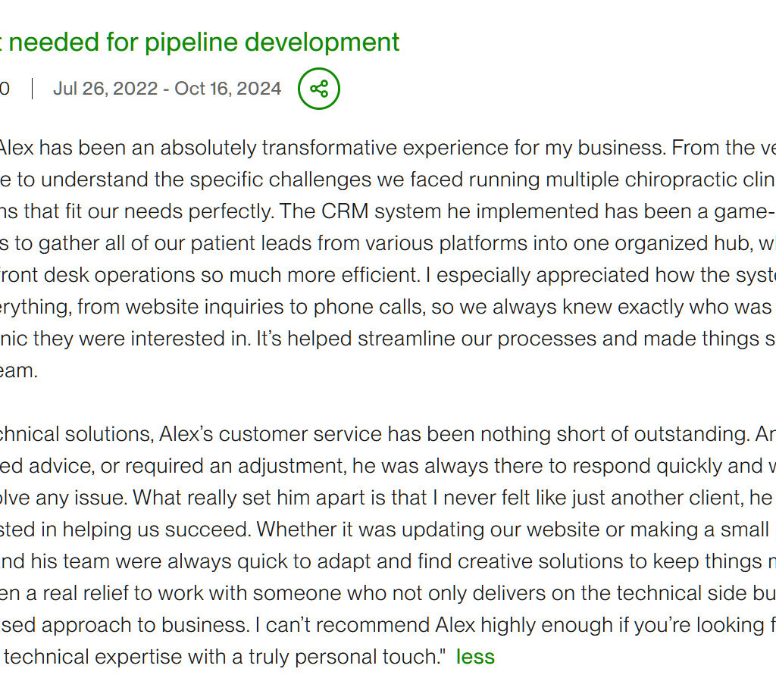Collapse the review with the "less" link
This screenshot has width=776, height=700.
pyautogui.click(x=475, y=657)
